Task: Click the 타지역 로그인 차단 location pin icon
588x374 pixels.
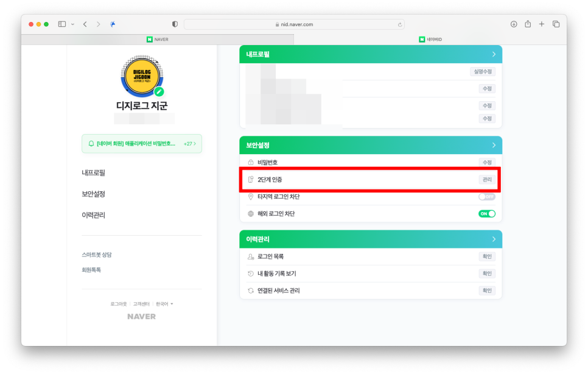Action: [x=251, y=197]
